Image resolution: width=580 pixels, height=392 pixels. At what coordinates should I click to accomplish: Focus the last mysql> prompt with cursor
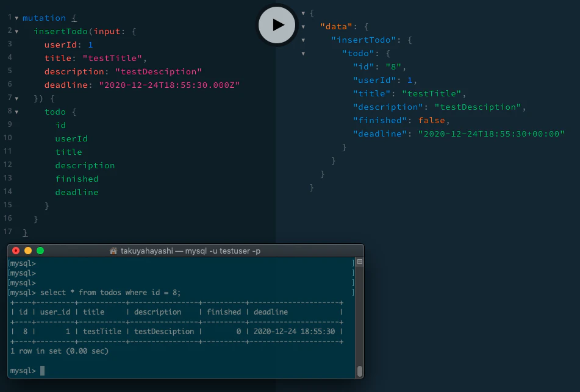click(x=27, y=371)
